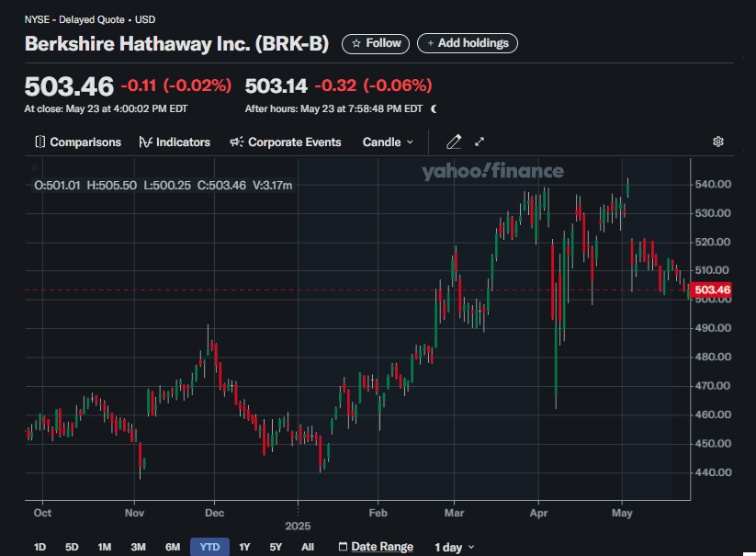Click the after-hours moon icon
756x556 pixels.
(434, 108)
